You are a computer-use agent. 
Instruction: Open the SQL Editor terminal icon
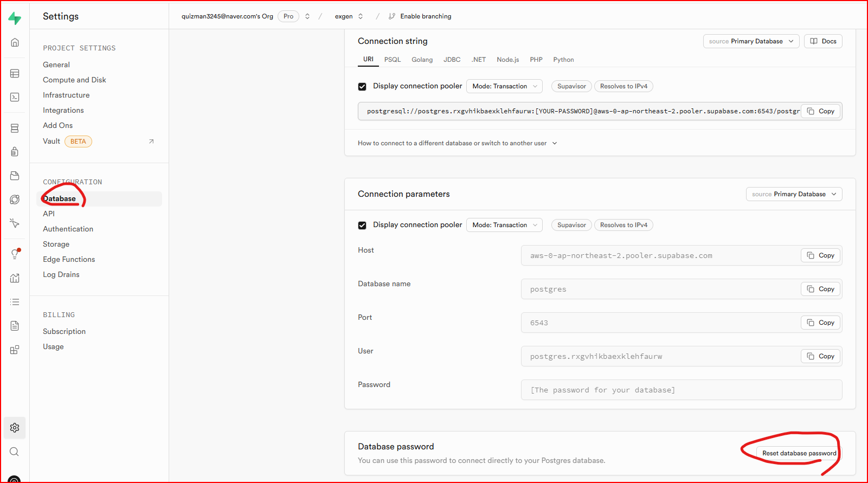[15, 97]
